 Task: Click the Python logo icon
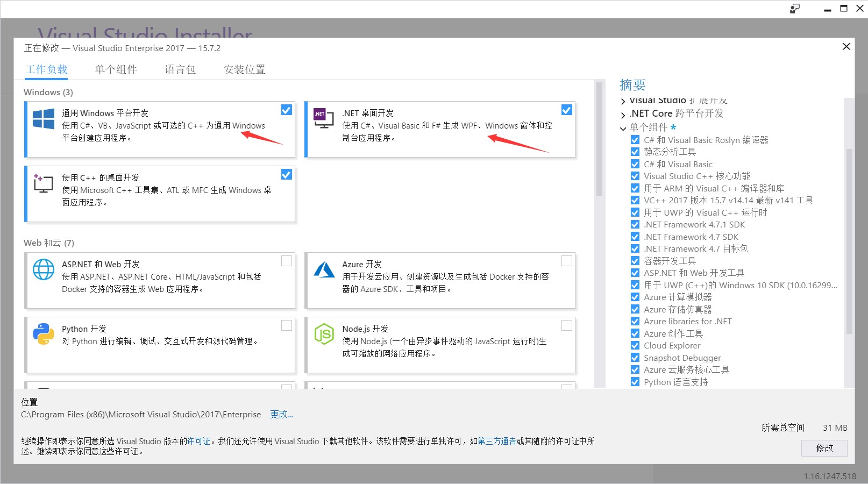click(44, 334)
